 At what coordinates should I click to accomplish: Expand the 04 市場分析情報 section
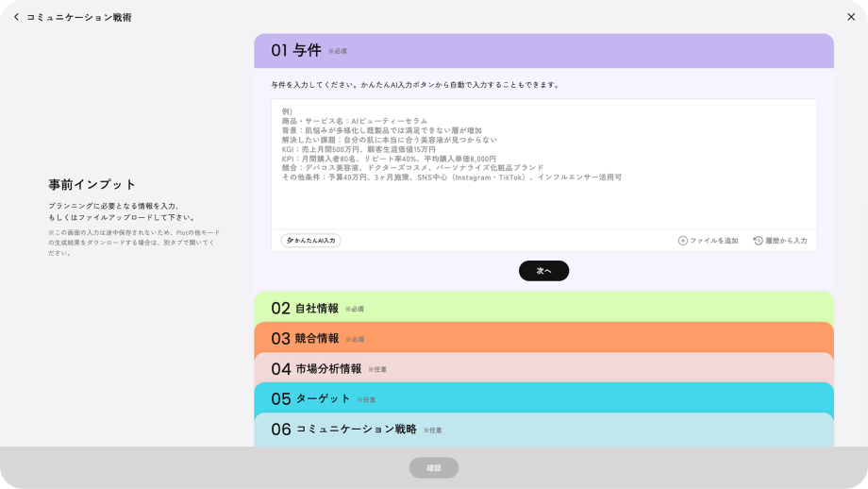pyautogui.click(x=543, y=369)
